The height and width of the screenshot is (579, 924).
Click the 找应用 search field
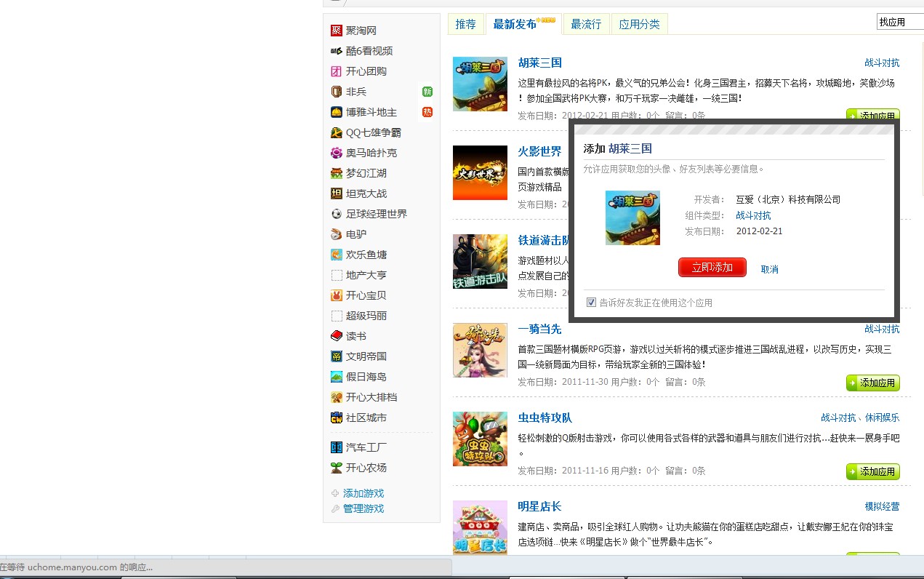coord(900,22)
